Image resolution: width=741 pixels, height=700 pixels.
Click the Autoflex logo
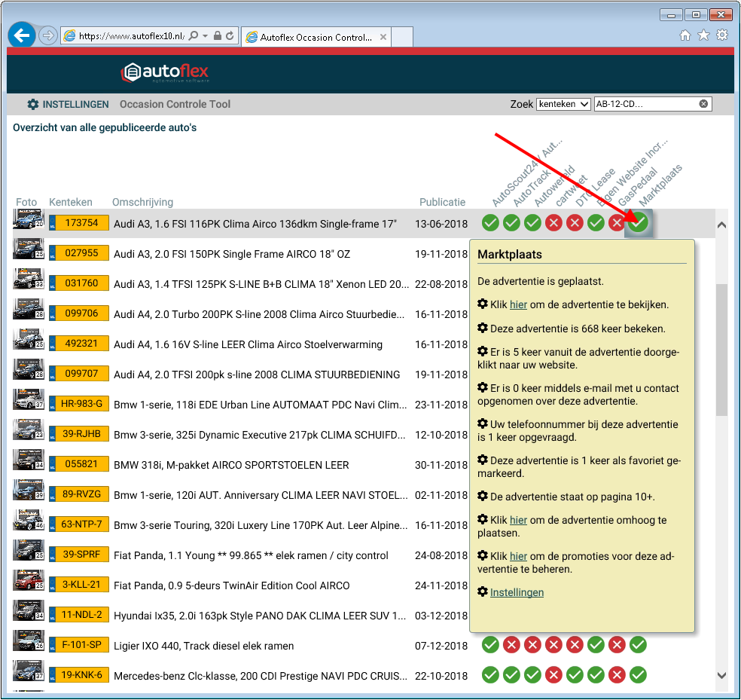(x=164, y=72)
